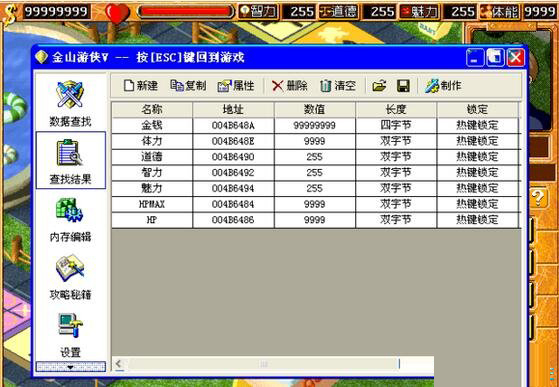Image resolution: width=559 pixels, height=387 pixels.
Task: Select the HPMAX row name cell
Action: [x=152, y=204]
